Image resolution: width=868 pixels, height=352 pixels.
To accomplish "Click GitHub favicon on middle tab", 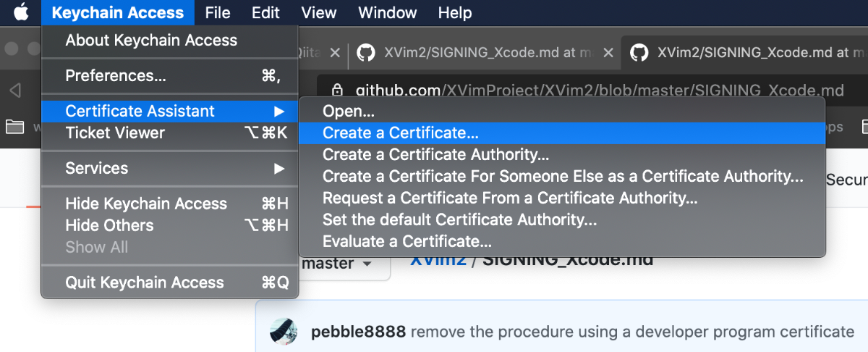I will (367, 53).
